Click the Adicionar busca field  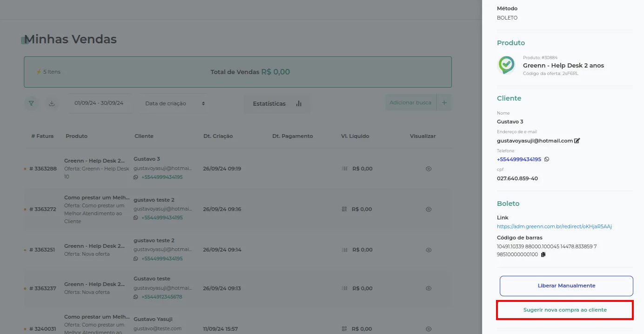pos(410,102)
